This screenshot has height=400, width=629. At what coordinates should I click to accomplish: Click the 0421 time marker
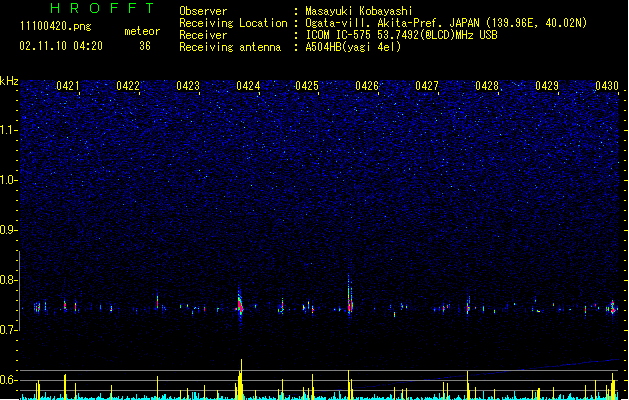(68, 86)
